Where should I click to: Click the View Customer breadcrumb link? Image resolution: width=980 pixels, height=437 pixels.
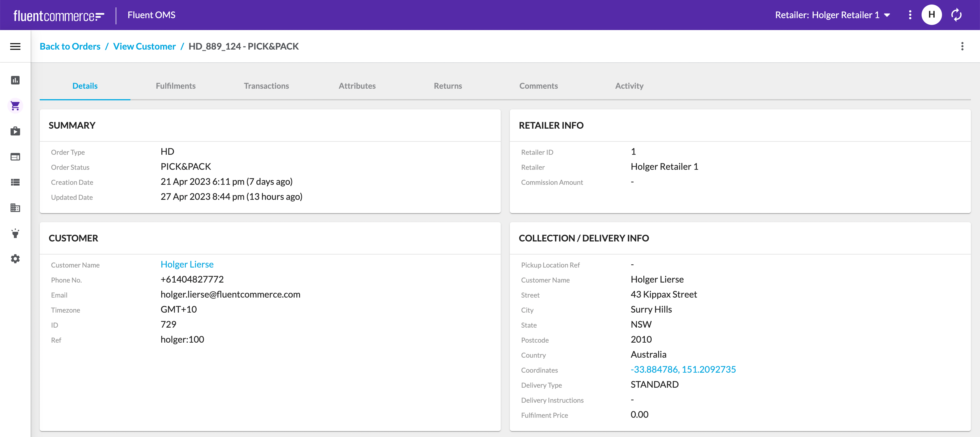(145, 46)
